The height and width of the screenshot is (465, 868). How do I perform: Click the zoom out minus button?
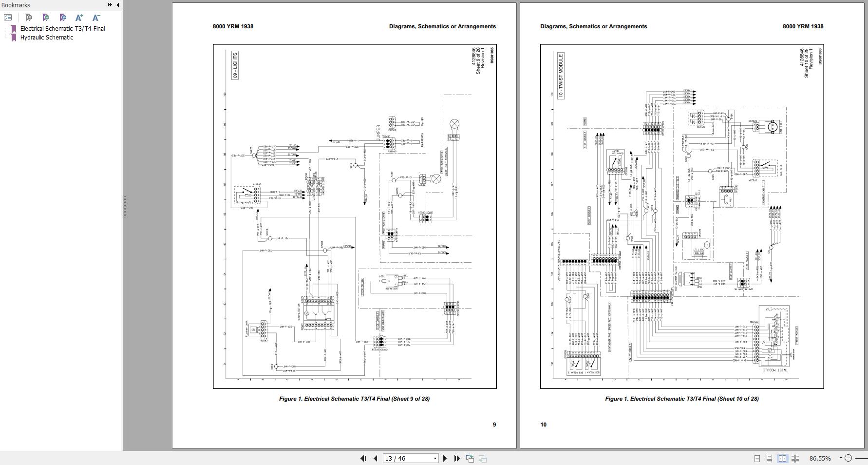tap(848, 458)
